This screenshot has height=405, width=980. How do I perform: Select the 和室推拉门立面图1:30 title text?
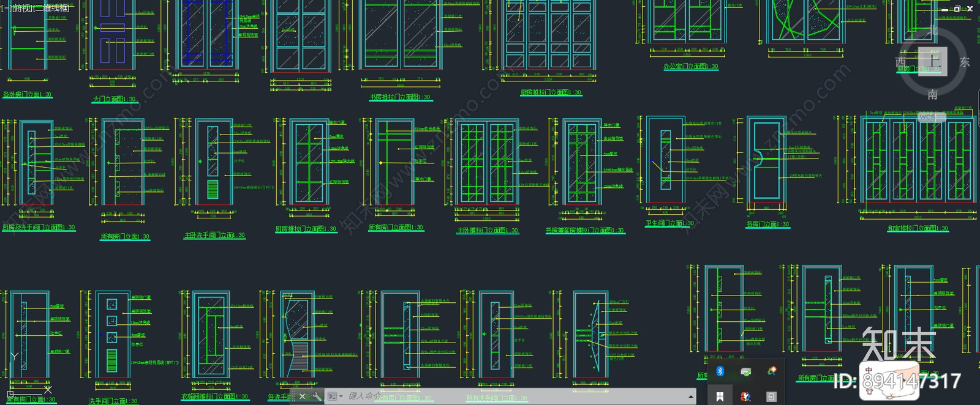[918, 228]
